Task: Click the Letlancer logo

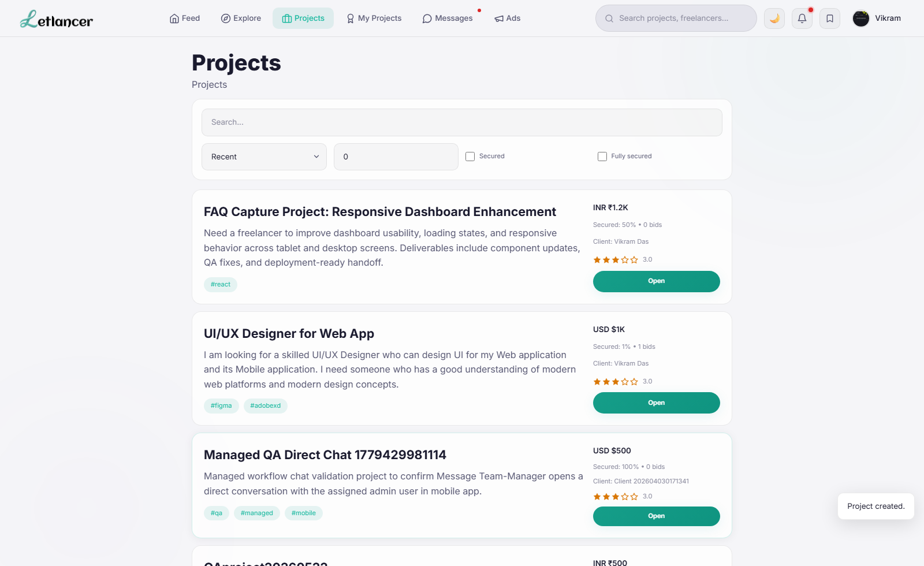Action: click(57, 19)
